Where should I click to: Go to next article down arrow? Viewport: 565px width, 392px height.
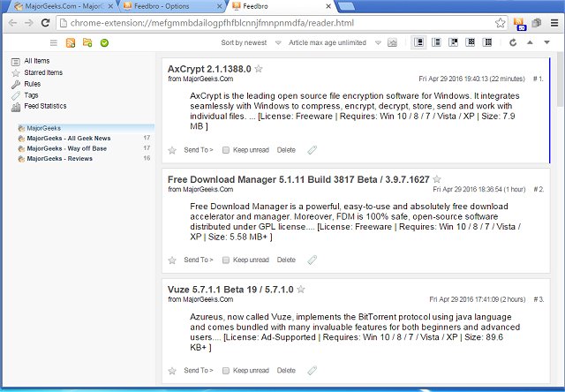(546, 42)
